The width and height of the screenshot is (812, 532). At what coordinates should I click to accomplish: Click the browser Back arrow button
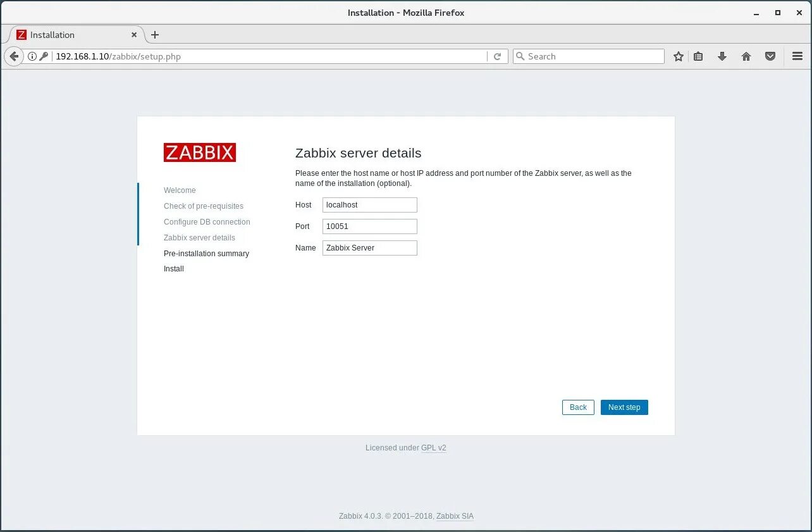[14, 56]
